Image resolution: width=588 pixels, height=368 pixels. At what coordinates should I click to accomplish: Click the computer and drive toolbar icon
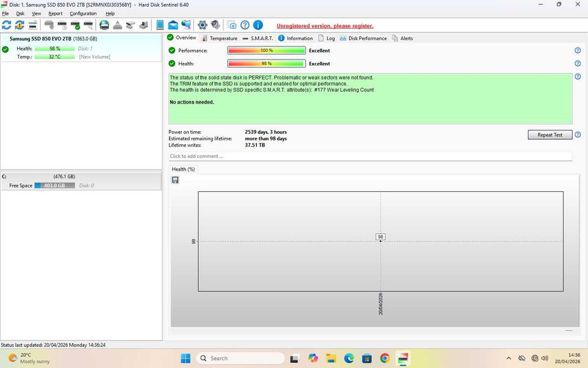tap(143, 25)
